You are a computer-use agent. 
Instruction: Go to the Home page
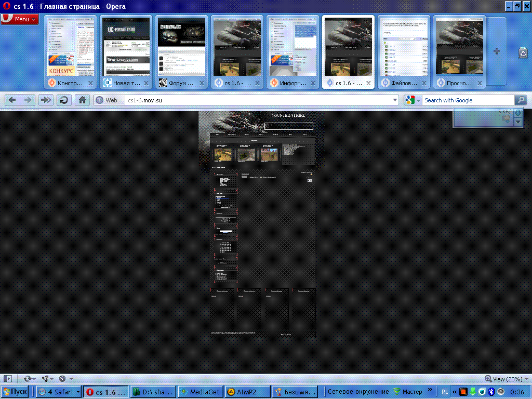(82, 100)
